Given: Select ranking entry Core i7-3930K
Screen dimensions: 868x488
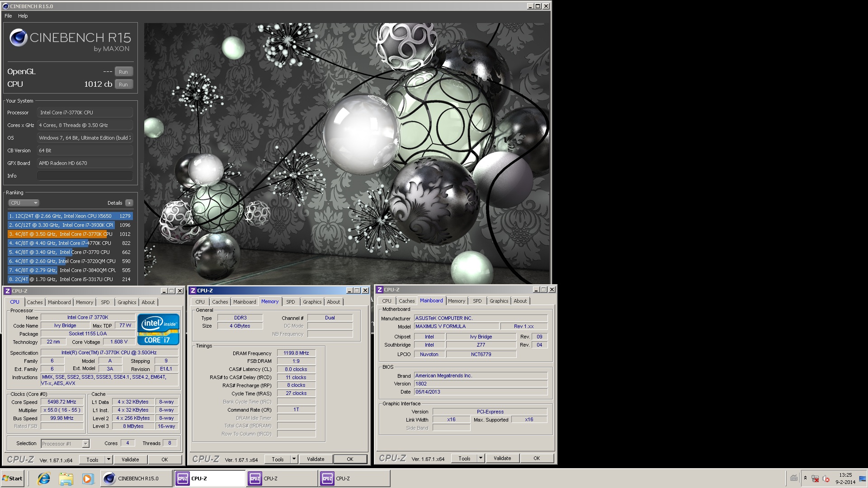Looking at the screenshot, I should pos(70,225).
